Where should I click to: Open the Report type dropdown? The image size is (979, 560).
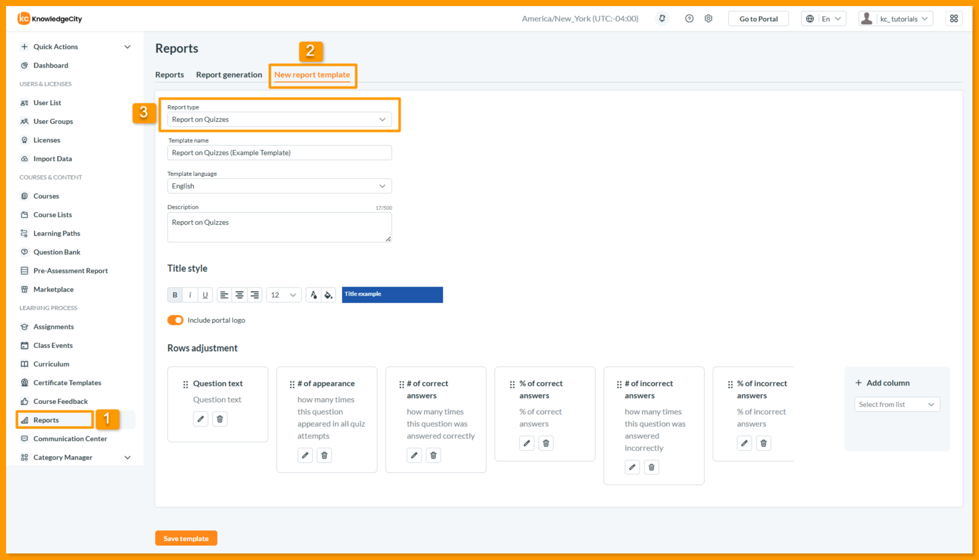pyautogui.click(x=279, y=120)
